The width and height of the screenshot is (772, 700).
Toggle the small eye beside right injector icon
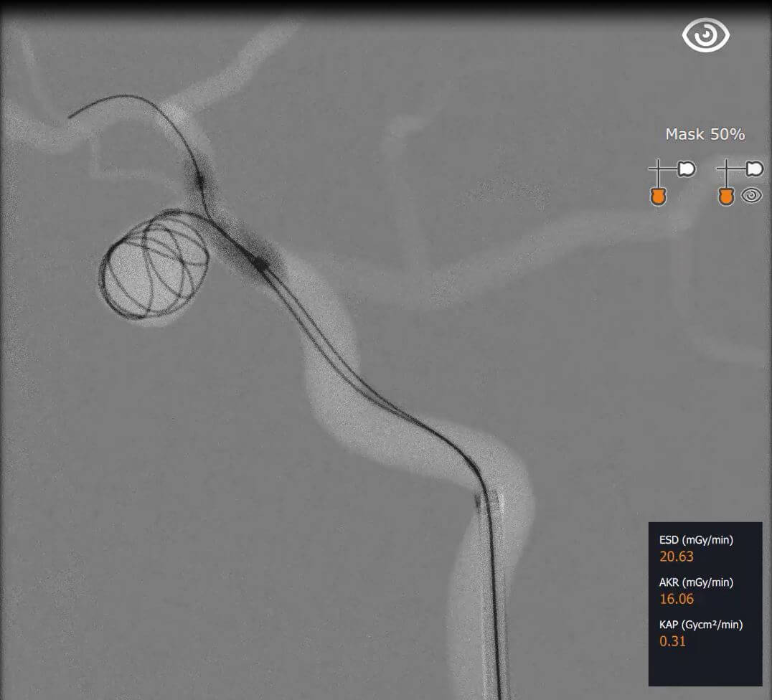pos(752,196)
